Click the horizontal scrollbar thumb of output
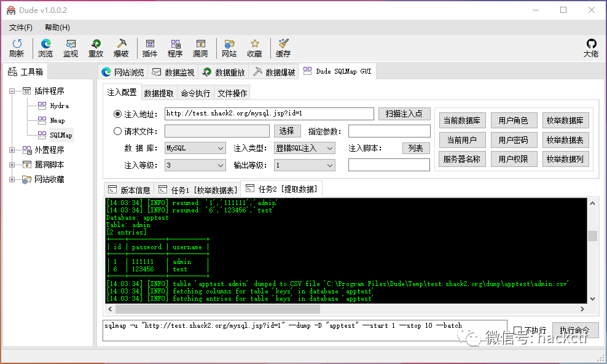 [x=217, y=309]
